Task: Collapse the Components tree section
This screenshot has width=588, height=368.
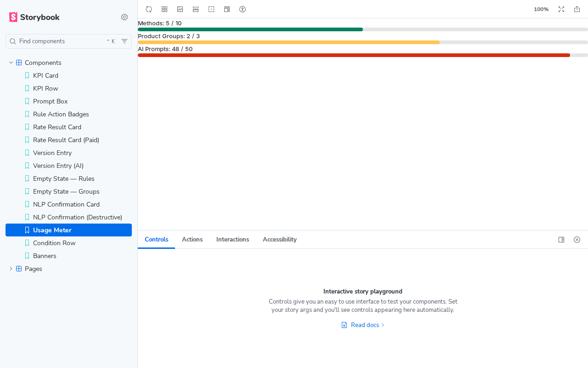Action: (x=11, y=63)
